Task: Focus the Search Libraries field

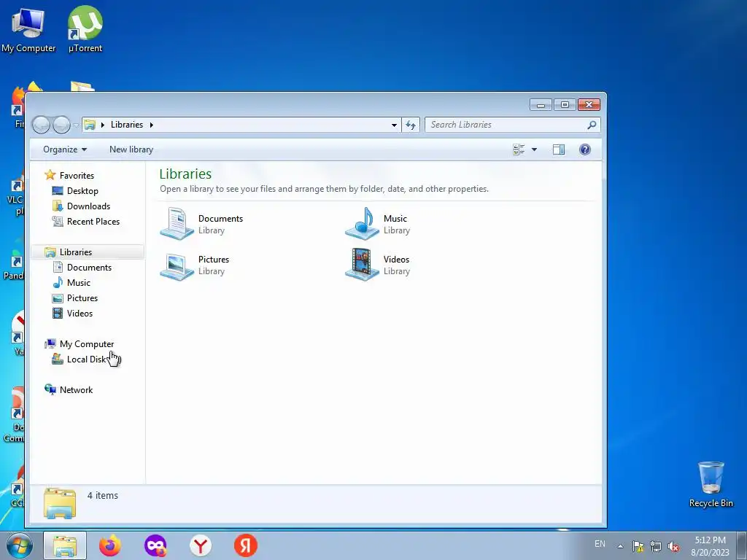Action: click(x=512, y=125)
